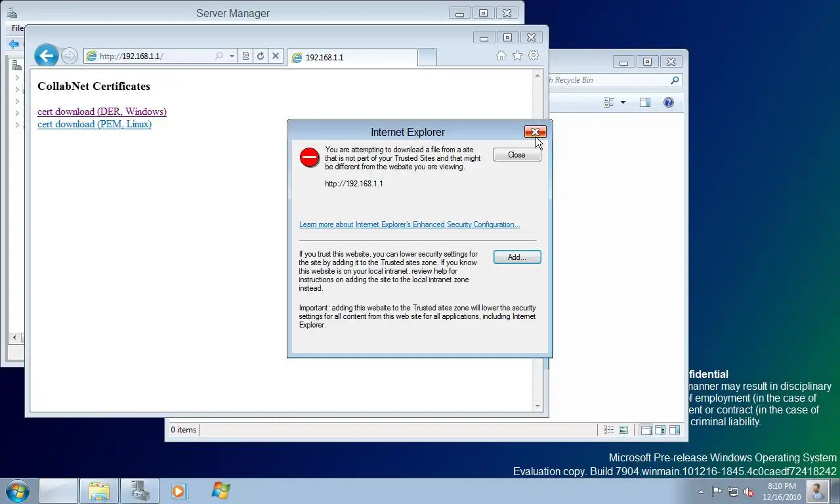
Task: Toggle first pane layout button in Recycle Bin status bar
Action: (646, 430)
